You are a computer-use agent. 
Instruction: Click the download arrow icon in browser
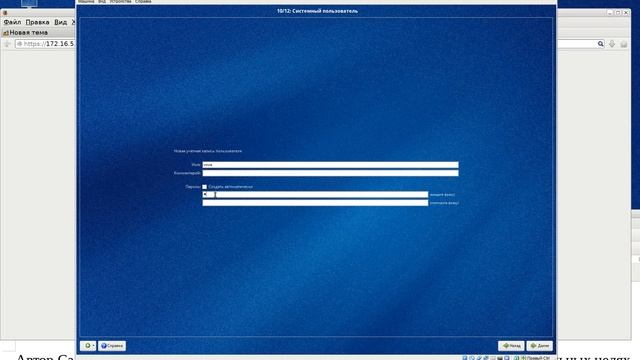click(612, 44)
